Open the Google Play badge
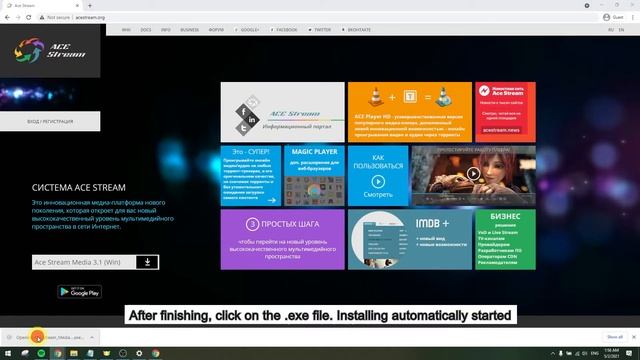The height and width of the screenshot is (360, 640). click(80, 292)
